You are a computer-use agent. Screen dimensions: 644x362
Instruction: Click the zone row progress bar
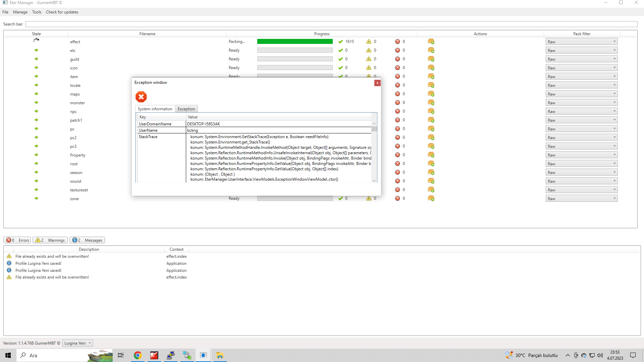295,198
